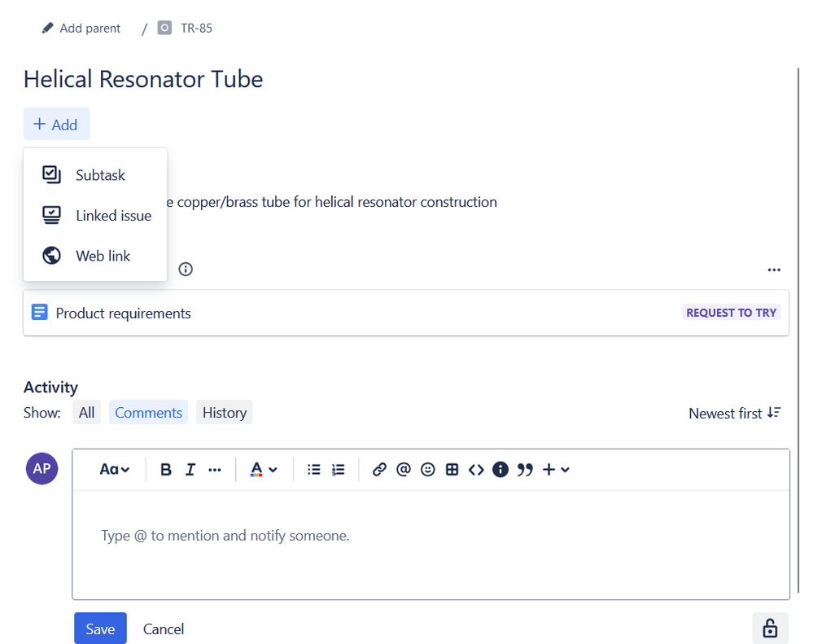Click the Helical Resonator Tube title
Viewport: 813px width, 644px height.
[143, 79]
